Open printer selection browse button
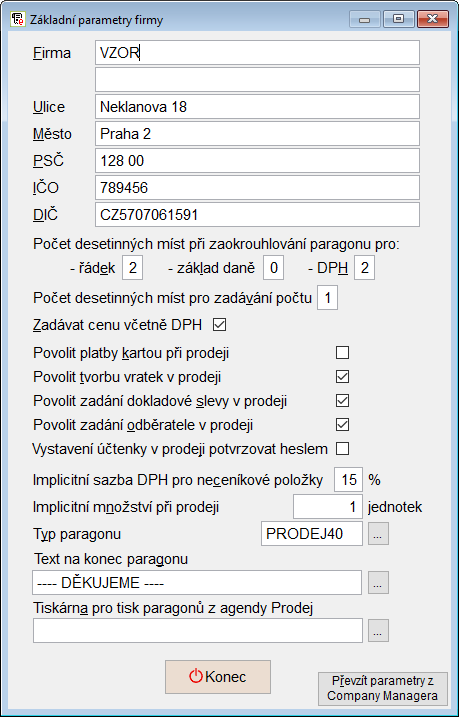The width and height of the screenshot is (459, 717). (x=379, y=631)
